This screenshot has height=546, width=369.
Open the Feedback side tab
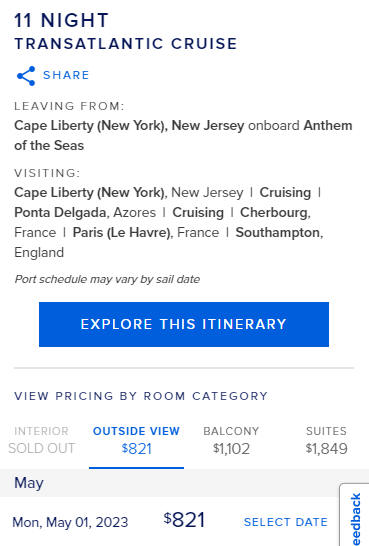click(355, 515)
